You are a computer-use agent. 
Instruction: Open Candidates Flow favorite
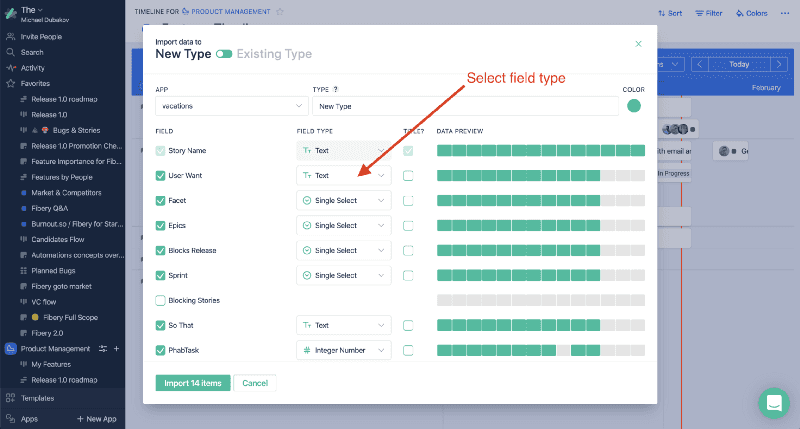[x=58, y=240]
